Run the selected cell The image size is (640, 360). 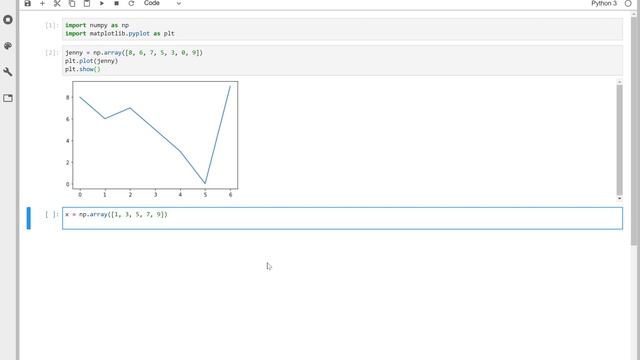tap(102, 3)
